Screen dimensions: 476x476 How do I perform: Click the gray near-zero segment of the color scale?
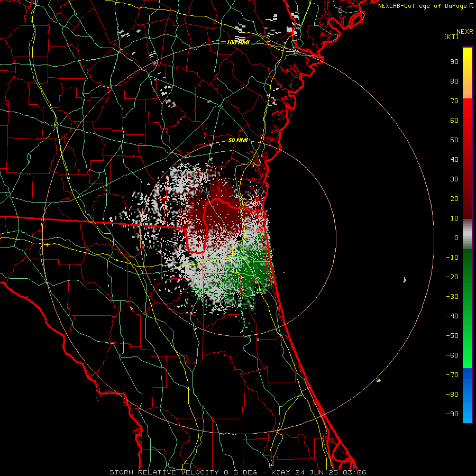point(467,234)
